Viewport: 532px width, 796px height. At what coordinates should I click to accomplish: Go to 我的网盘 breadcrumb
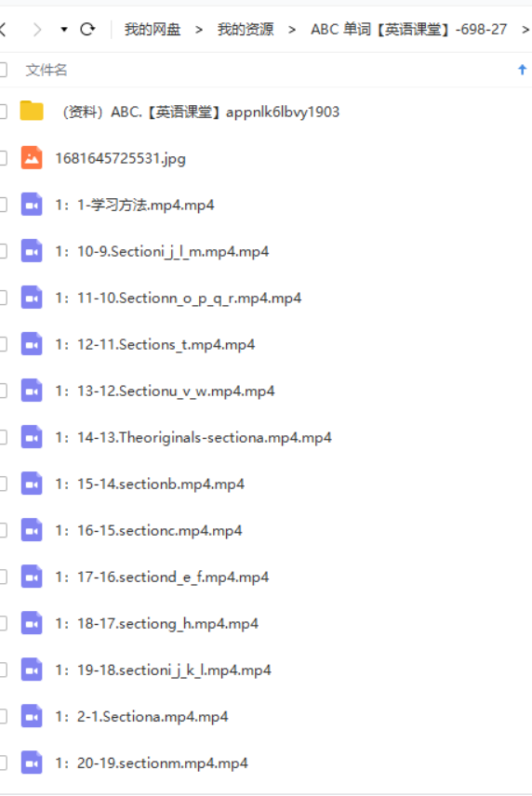point(153,30)
